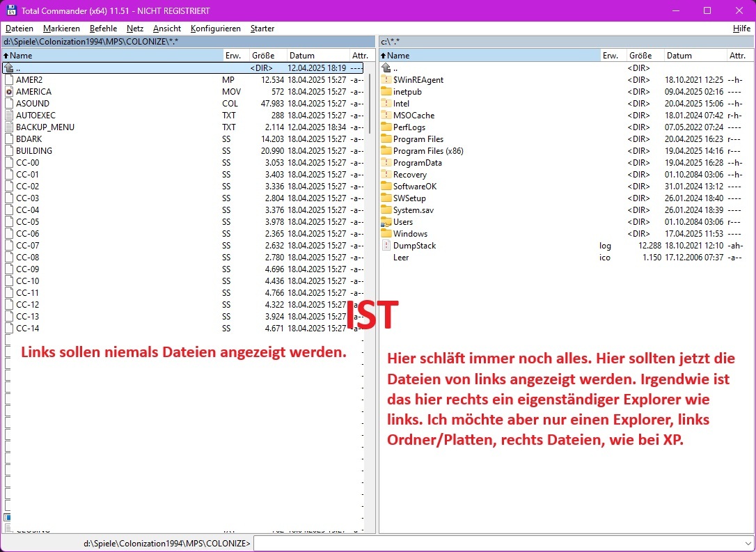Sort the right panel by Attr. column
Viewport: 756px width, 552px height.
pyautogui.click(x=740, y=56)
